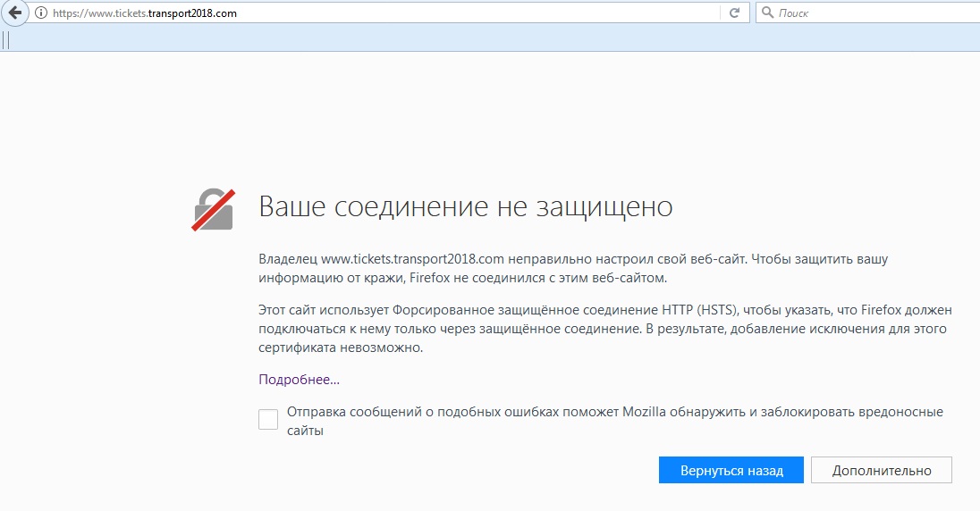
Task: Open the site information icon in address bar
Action: click(40, 13)
